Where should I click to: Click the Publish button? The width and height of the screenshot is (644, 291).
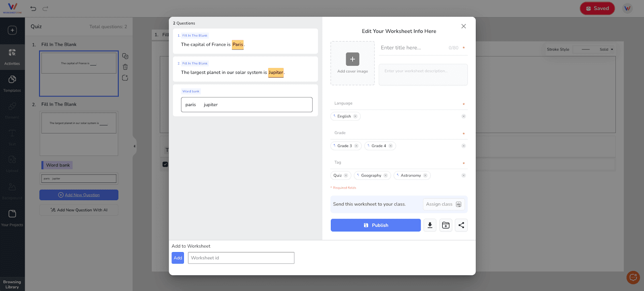pyautogui.click(x=376, y=225)
